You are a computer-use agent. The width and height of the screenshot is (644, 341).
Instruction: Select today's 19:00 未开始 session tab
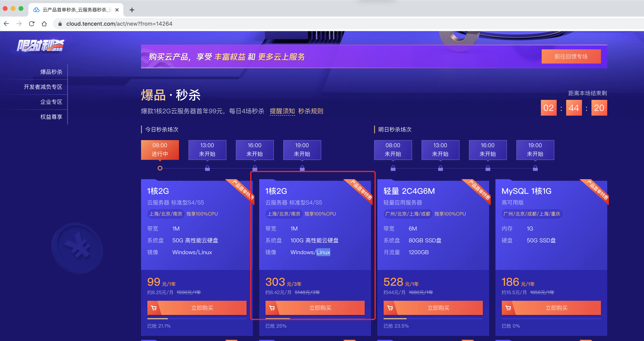[x=302, y=150]
